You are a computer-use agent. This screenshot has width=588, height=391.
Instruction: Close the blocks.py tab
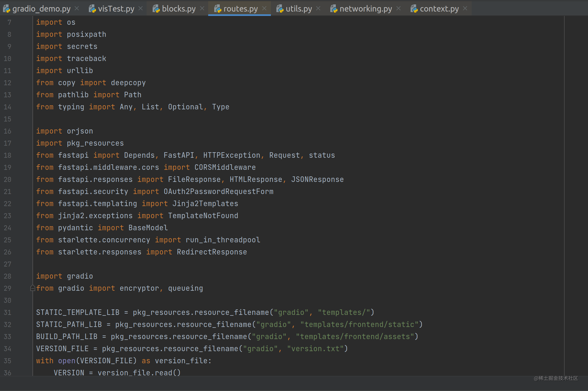(x=202, y=9)
